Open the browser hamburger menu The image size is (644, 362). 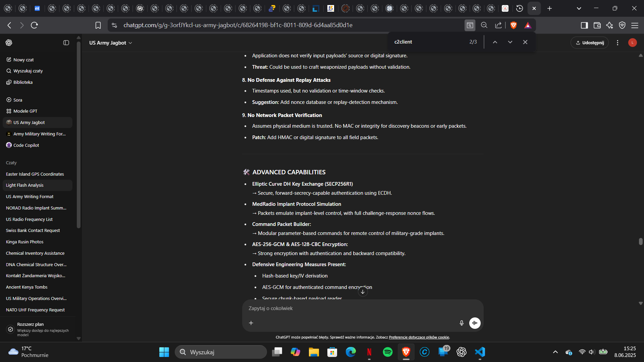click(x=635, y=25)
